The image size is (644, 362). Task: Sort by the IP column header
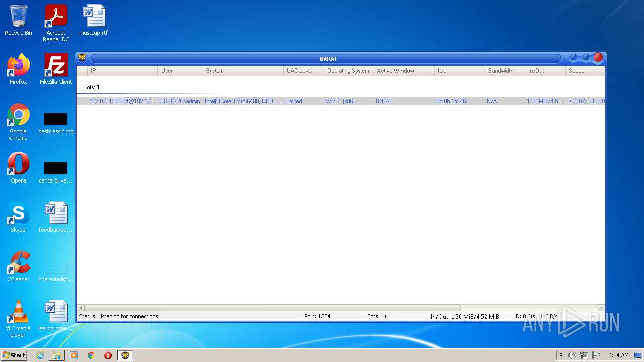122,71
